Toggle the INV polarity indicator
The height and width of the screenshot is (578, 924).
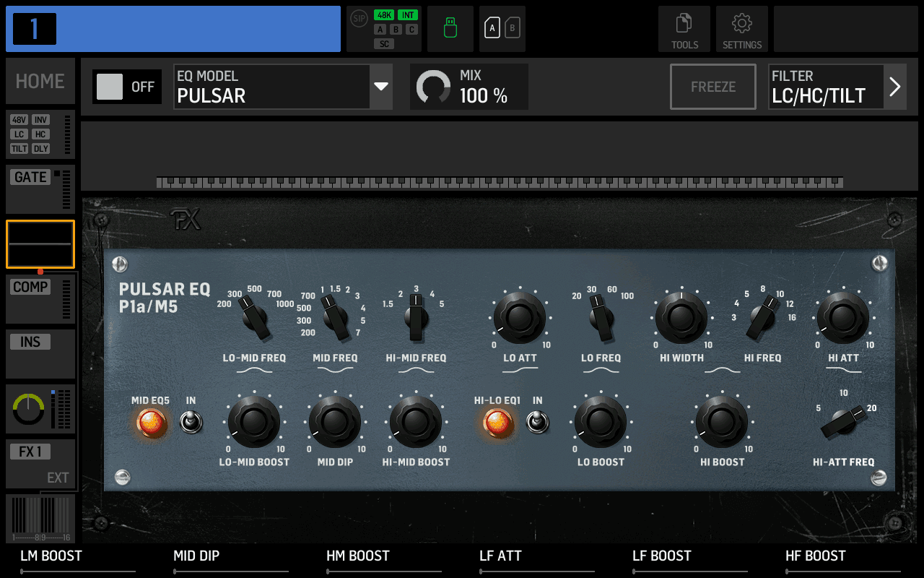(x=41, y=120)
